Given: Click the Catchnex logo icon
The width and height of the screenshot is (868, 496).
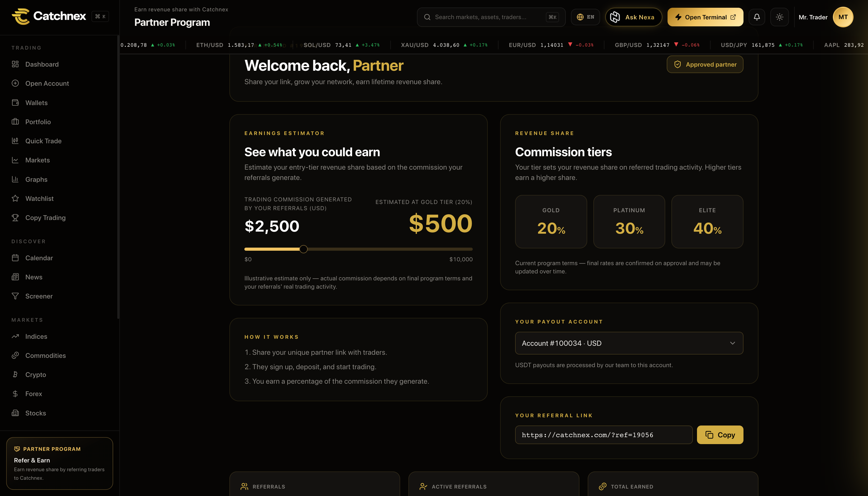Looking at the screenshot, I should (x=21, y=16).
